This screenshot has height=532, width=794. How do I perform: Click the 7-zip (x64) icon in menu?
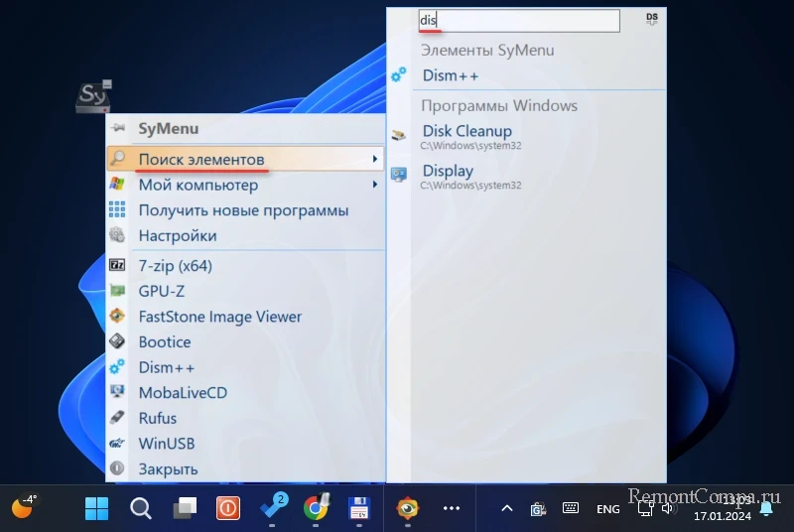coord(117,266)
